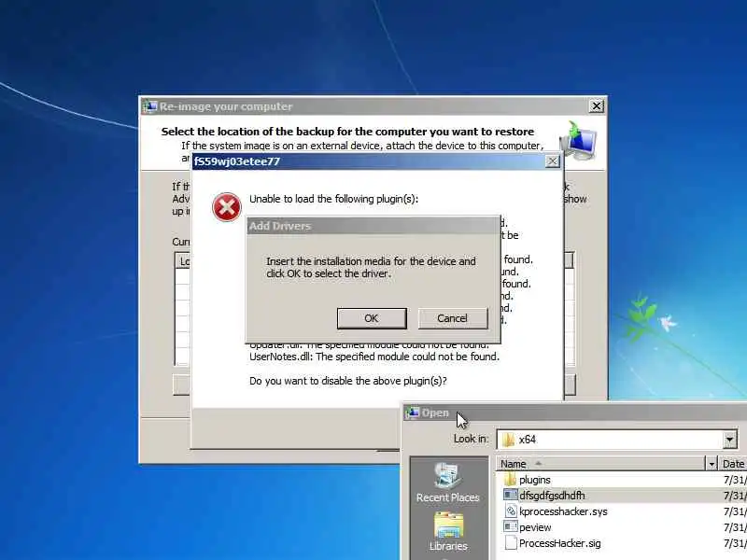The height and width of the screenshot is (560, 747).
Task: Click the restore computer graphic icon
Action: point(578,141)
